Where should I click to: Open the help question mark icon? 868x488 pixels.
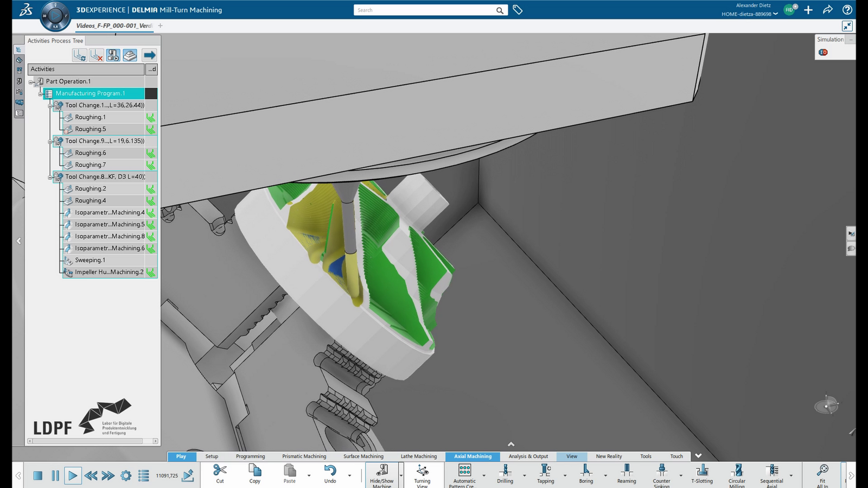pos(847,10)
